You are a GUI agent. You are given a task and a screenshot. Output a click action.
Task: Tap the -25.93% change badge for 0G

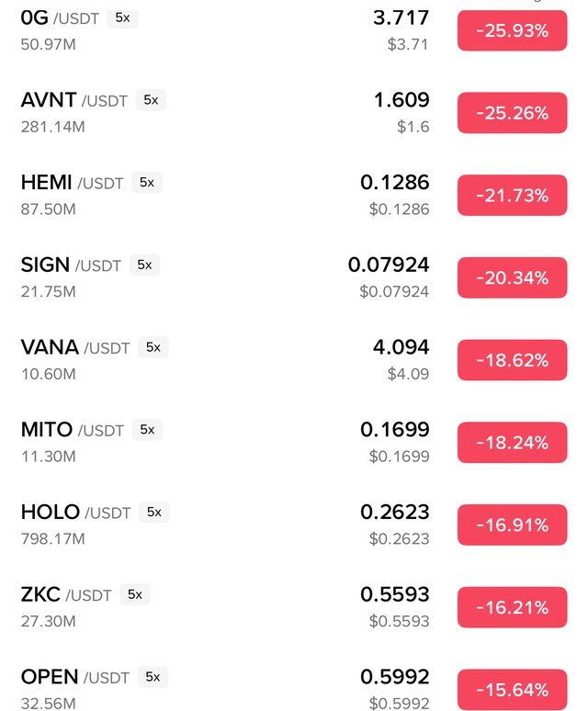point(512,31)
